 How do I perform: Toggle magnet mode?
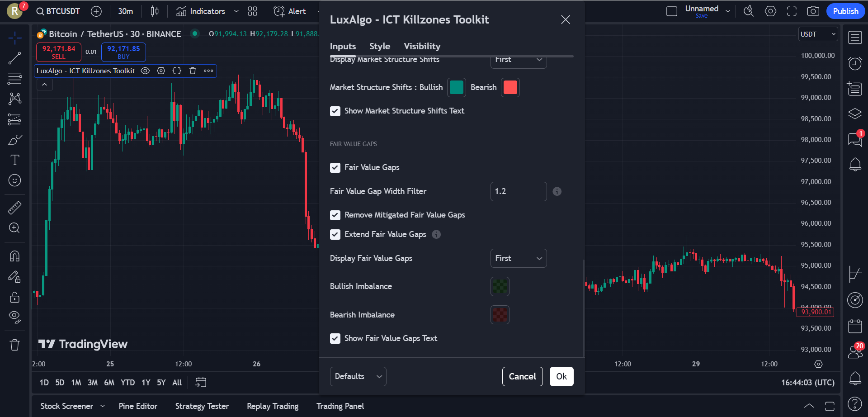14,256
